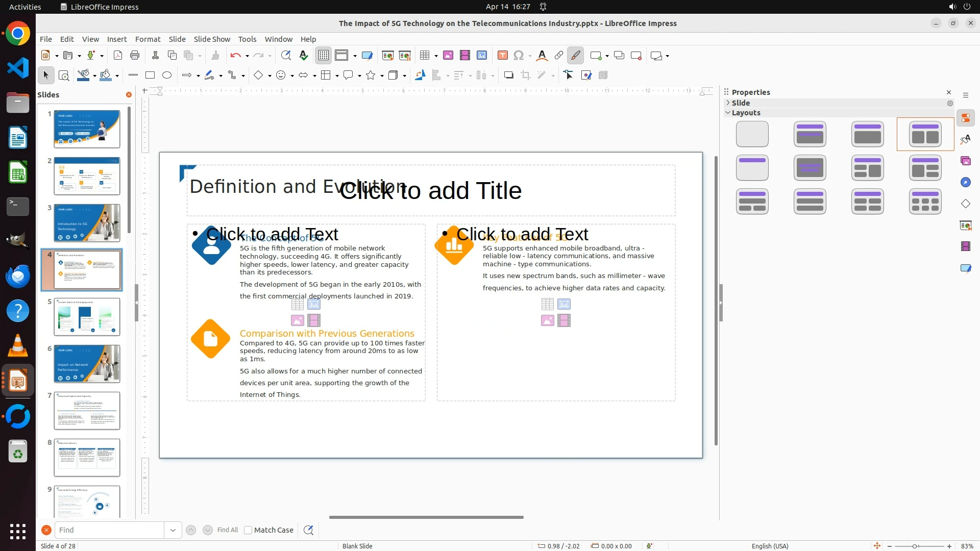This screenshot has height=551, width=980.
Task: Select the Rectangle drawing tool
Action: 150,76
